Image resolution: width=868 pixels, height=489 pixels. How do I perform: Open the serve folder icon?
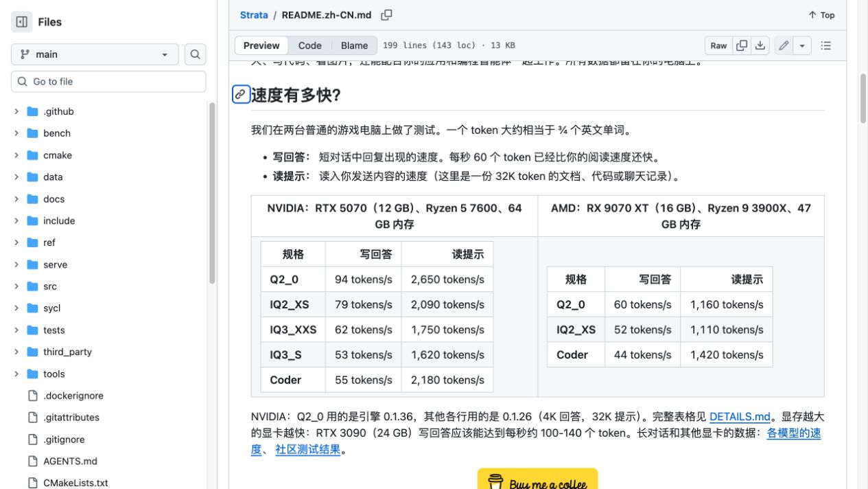pos(32,264)
